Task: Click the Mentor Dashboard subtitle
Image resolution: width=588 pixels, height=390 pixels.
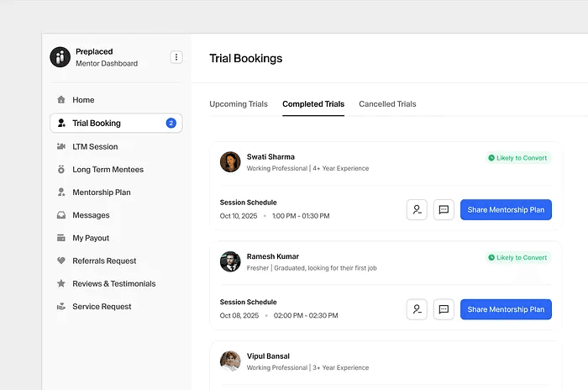Action: pos(107,63)
